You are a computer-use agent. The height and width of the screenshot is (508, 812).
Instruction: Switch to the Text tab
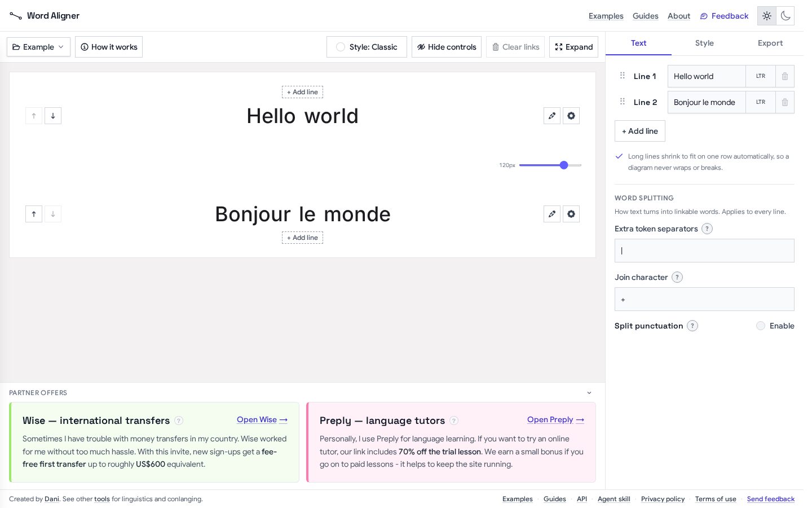point(638,43)
